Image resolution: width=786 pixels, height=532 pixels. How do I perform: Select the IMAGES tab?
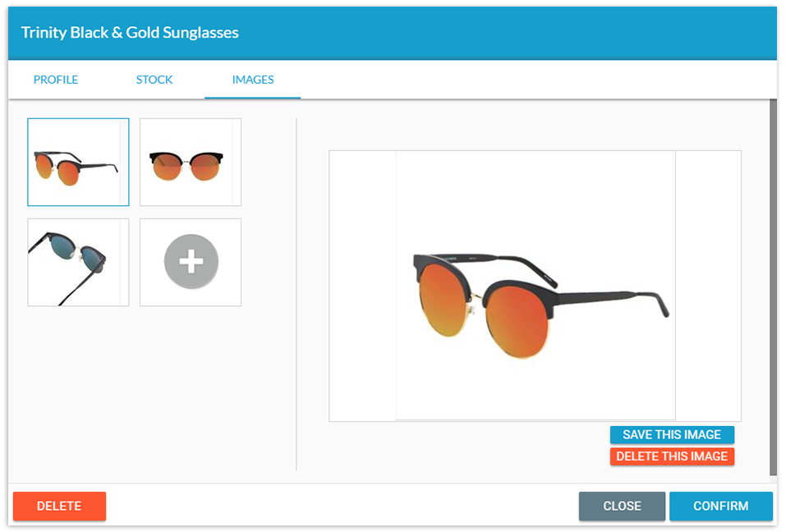[253, 80]
